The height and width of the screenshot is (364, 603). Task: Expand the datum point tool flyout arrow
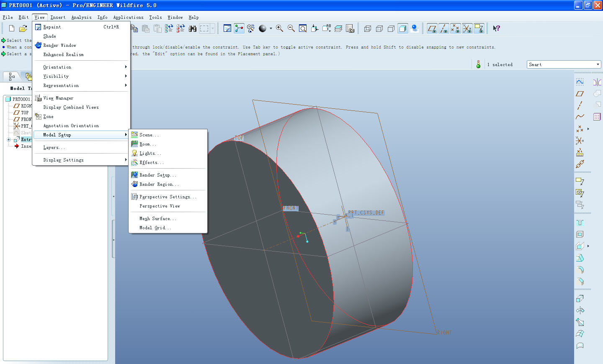(x=588, y=129)
